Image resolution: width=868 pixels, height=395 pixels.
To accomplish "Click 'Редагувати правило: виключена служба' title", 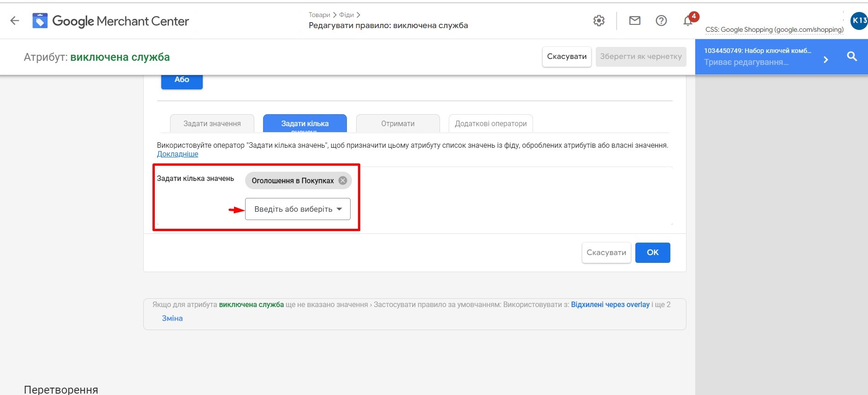I will click(x=388, y=26).
